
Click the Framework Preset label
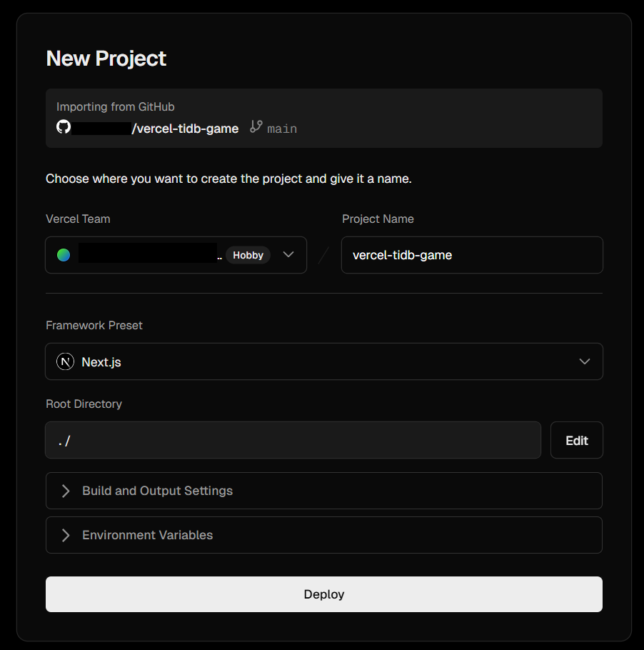[94, 326]
